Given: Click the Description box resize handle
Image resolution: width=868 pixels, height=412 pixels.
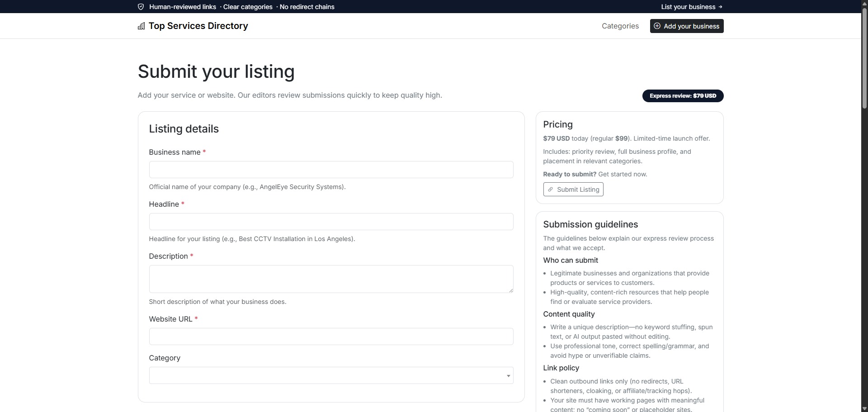Looking at the screenshot, I should [x=511, y=290].
